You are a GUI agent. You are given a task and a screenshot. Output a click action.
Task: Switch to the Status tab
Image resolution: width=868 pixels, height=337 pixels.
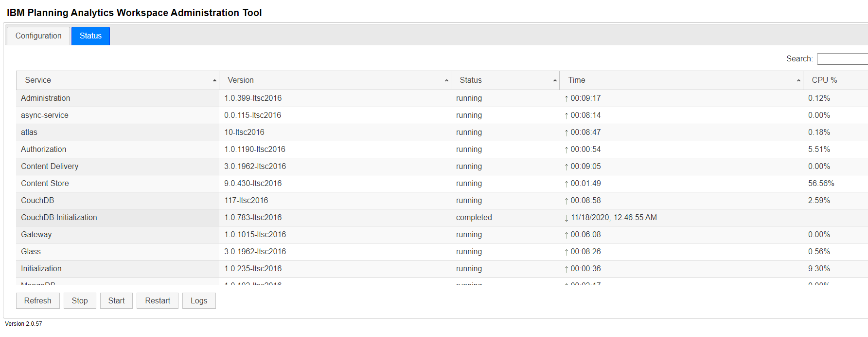tap(90, 36)
